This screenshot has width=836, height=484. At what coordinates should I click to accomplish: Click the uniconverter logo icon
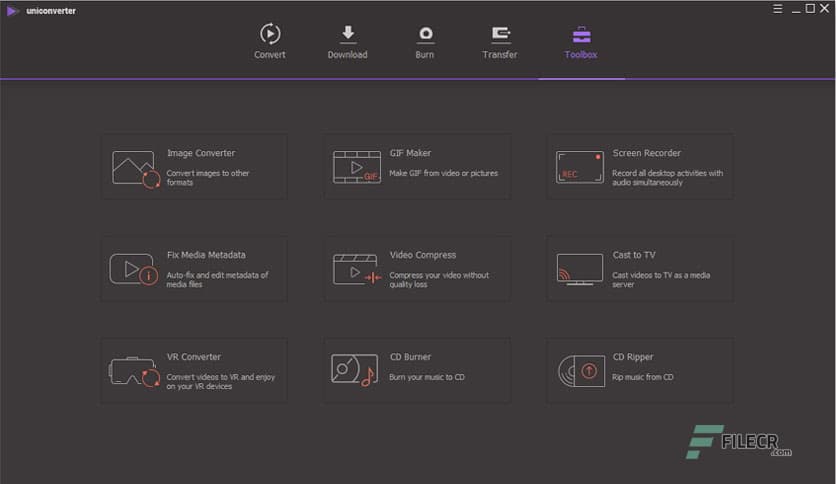point(12,11)
